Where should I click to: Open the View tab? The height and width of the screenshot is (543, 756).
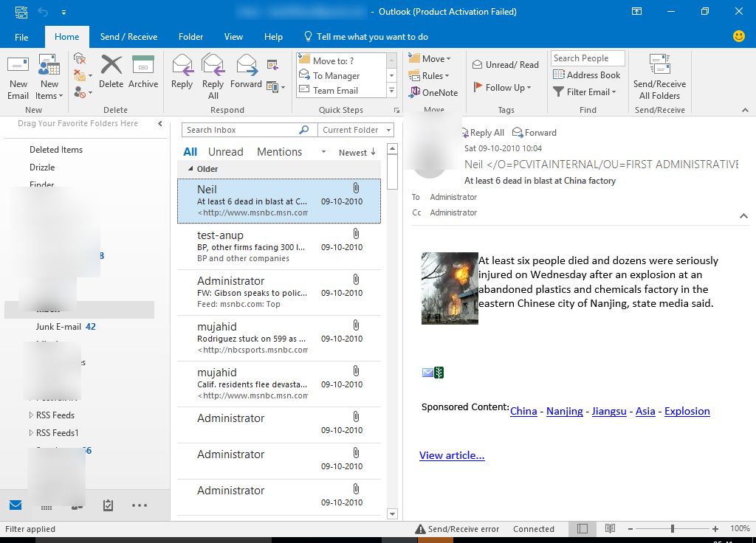(x=233, y=37)
